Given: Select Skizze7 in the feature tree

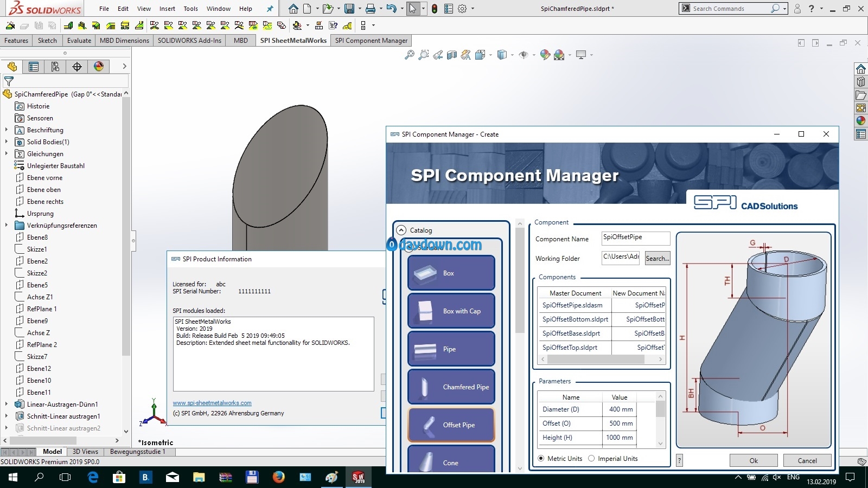Looking at the screenshot, I should [x=37, y=357].
